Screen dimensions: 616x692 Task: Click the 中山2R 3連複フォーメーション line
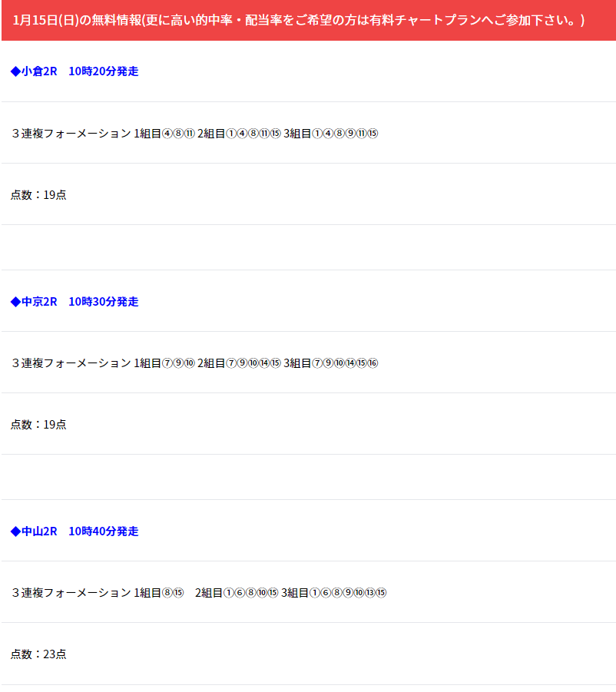click(199, 593)
